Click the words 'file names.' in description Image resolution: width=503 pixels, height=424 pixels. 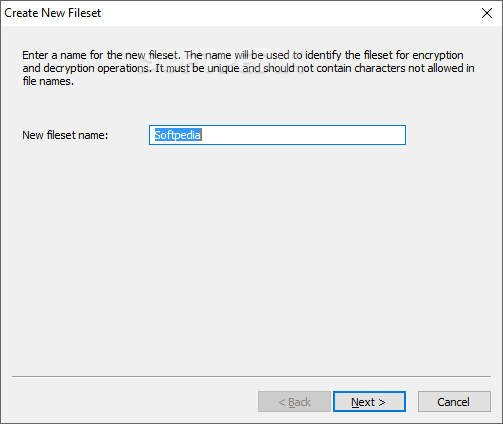pyautogui.click(x=48, y=81)
